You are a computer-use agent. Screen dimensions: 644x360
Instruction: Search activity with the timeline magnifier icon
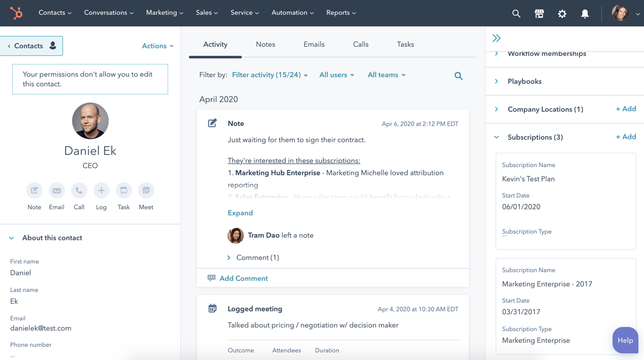(458, 76)
